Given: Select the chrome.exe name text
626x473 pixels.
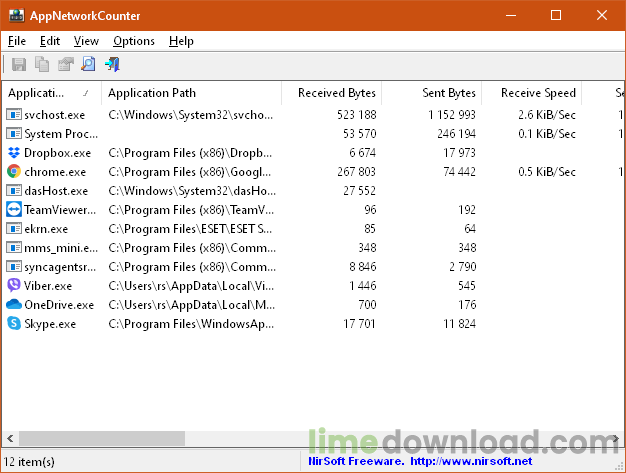Looking at the screenshot, I should [55, 172].
